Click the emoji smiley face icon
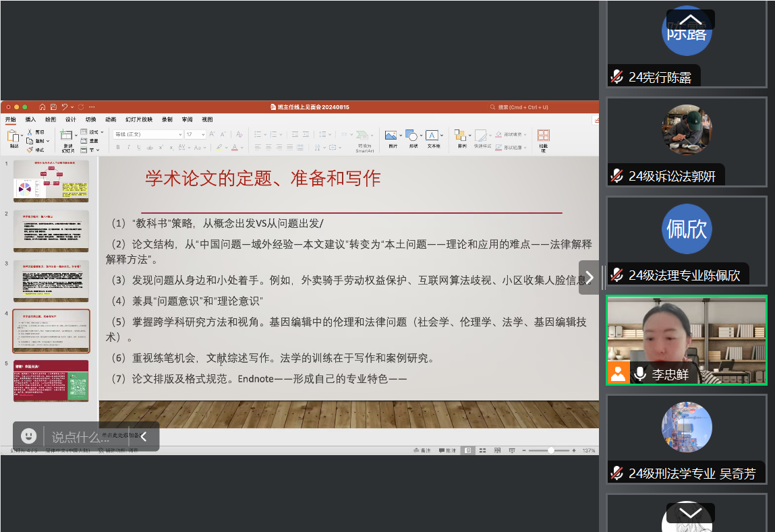The image size is (775, 532). tap(28, 436)
